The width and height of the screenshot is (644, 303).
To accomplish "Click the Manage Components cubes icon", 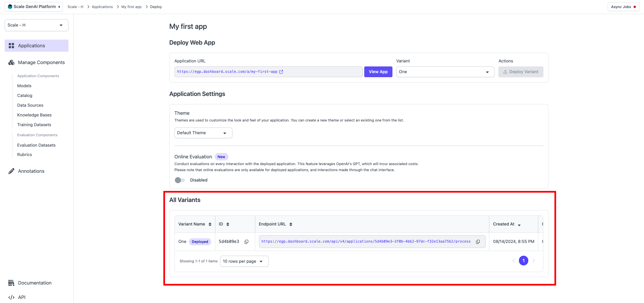I will pos(11,62).
